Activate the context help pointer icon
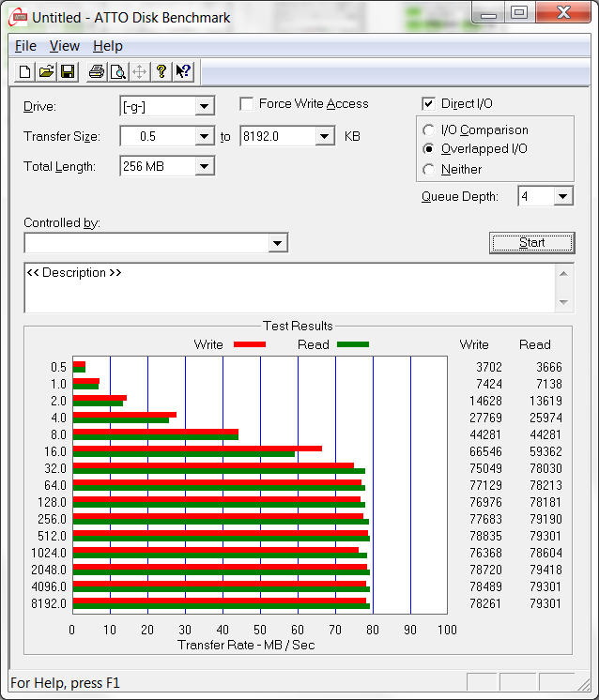 pos(183,71)
